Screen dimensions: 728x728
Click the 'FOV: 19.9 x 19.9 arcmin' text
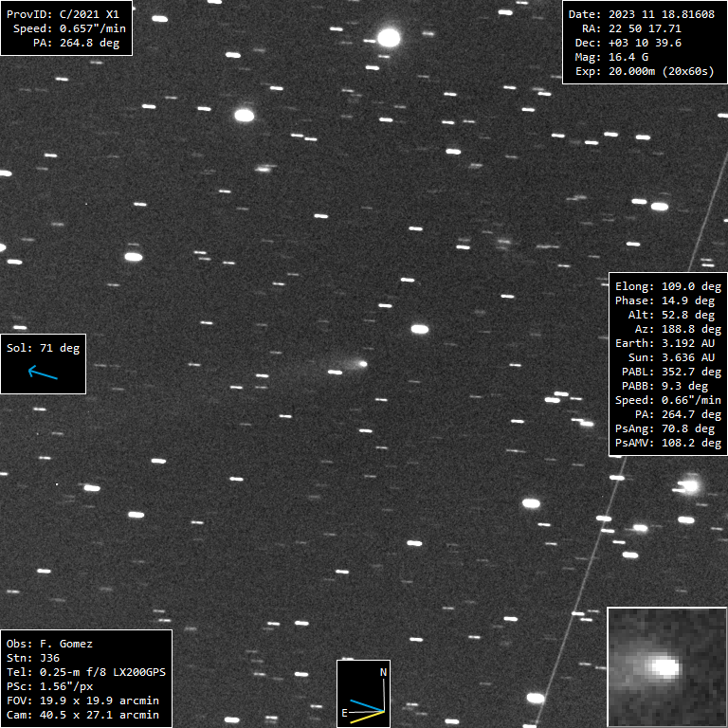click(x=82, y=701)
